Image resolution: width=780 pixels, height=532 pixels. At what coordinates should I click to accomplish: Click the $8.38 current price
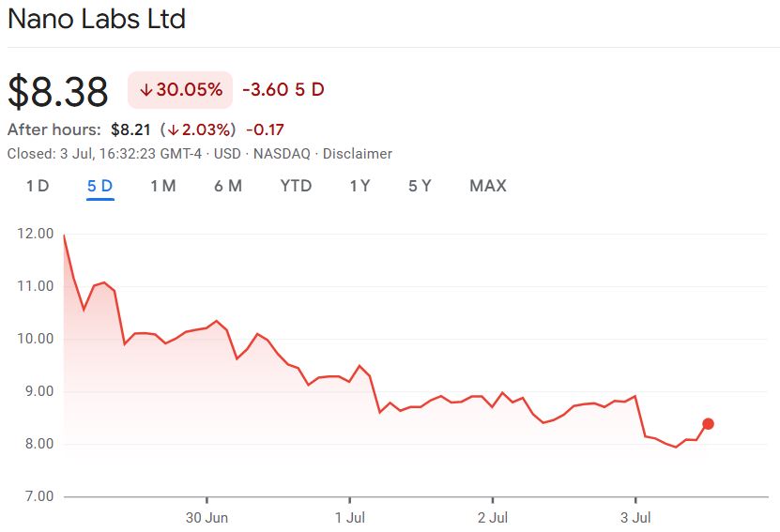click(x=58, y=91)
